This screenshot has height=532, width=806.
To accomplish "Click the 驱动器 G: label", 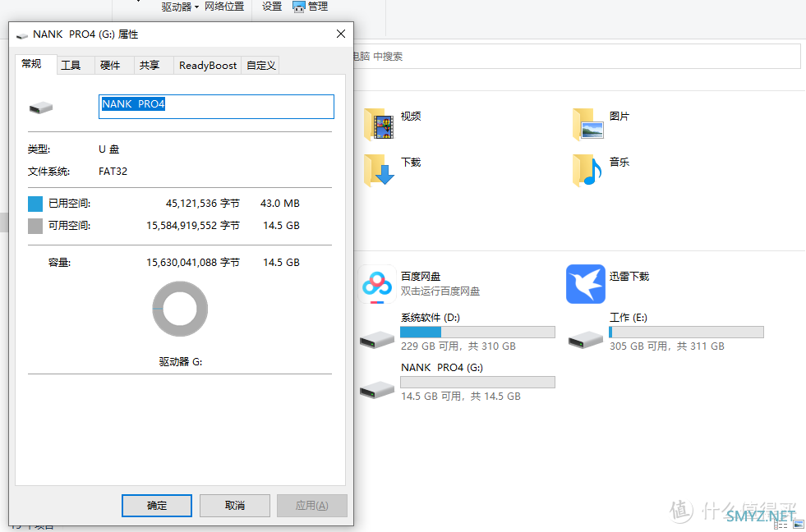I will [181, 361].
